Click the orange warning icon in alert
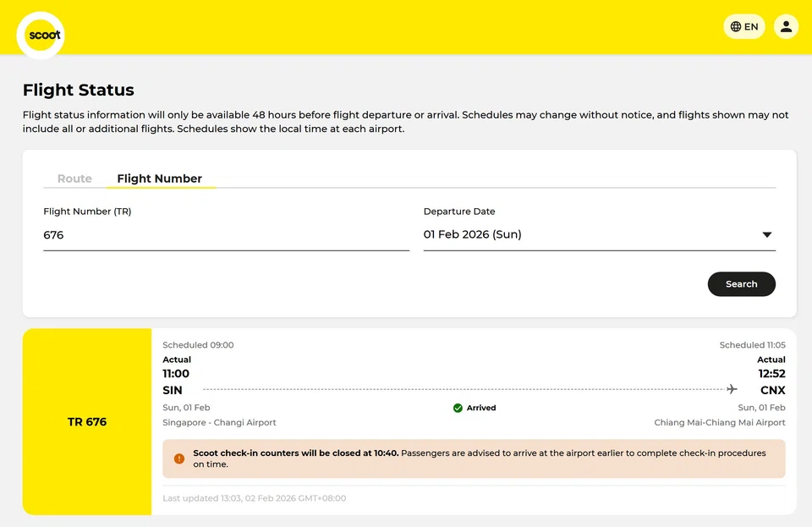Image resolution: width=812 pixels, height=527 pixels. 179,458
